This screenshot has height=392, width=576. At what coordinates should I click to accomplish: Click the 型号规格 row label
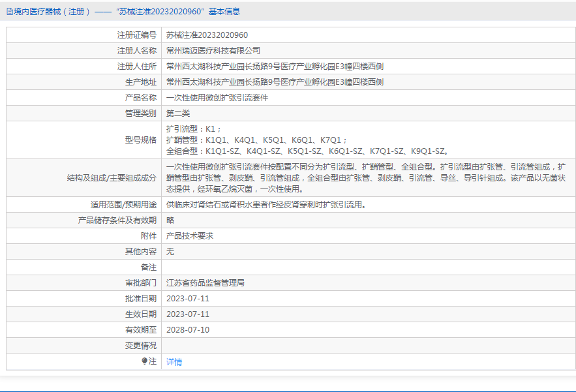tap(141, 140)
